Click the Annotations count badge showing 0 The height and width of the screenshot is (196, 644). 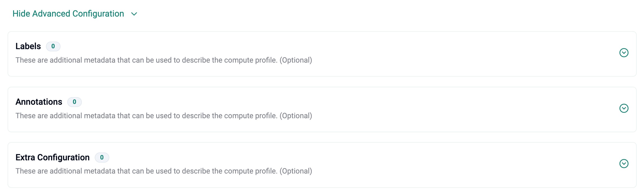coord(74,102)
